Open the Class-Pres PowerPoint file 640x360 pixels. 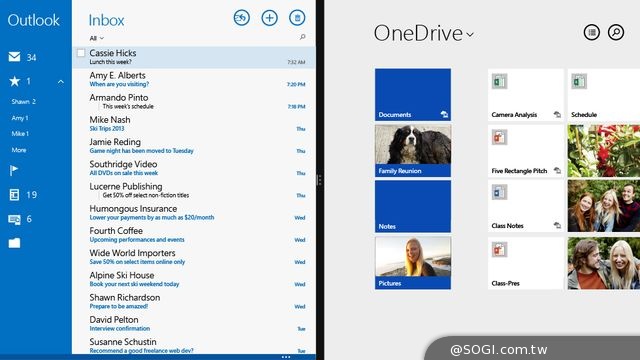(526, 263)
